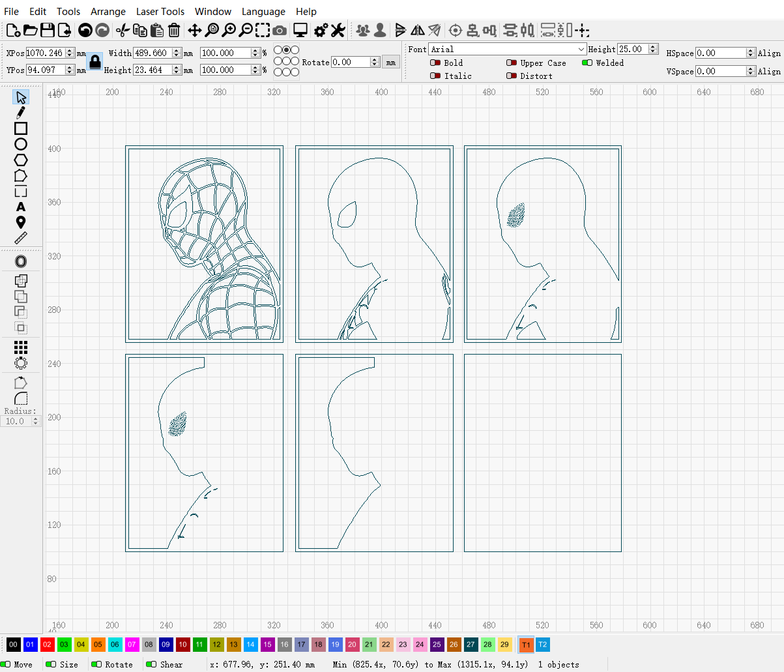Activate the Pen/node edit tool

21,112
